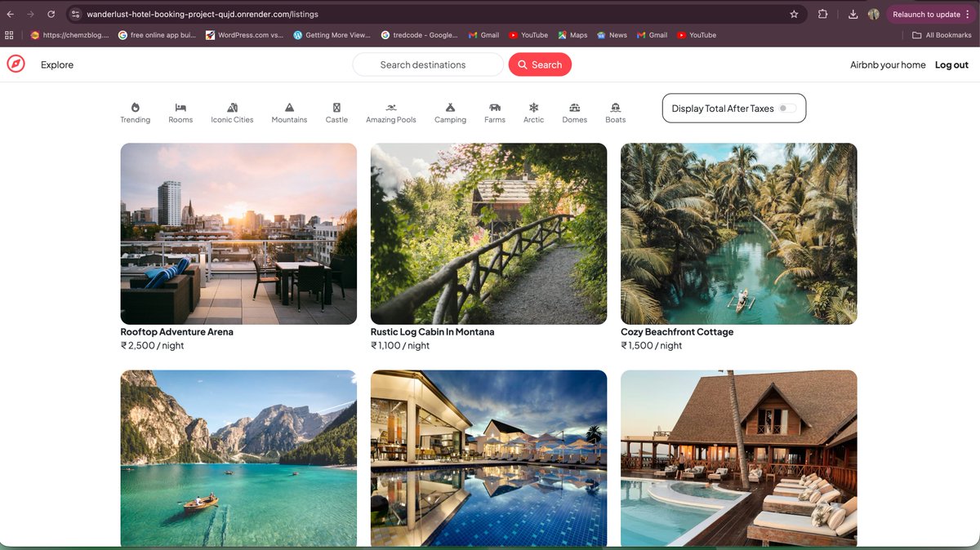980x550 pixels.
Task: Open the first YouTube bookmark
Action: tap(528, 35)
